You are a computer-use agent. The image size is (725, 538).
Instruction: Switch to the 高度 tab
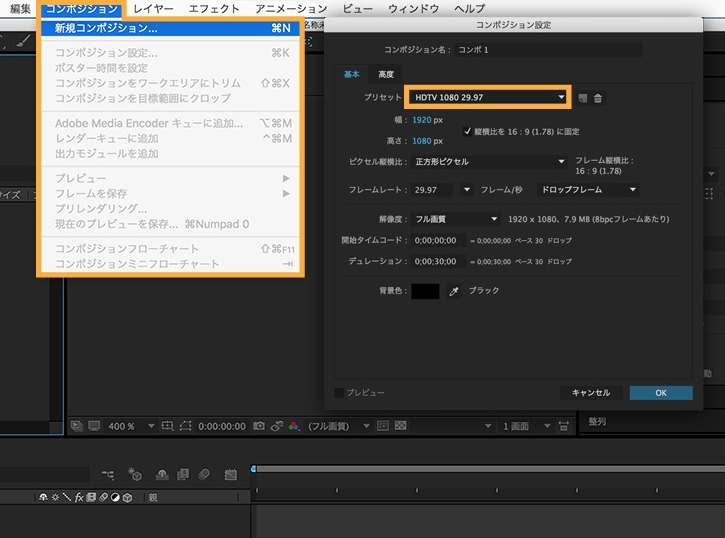[x=386, y=74]
